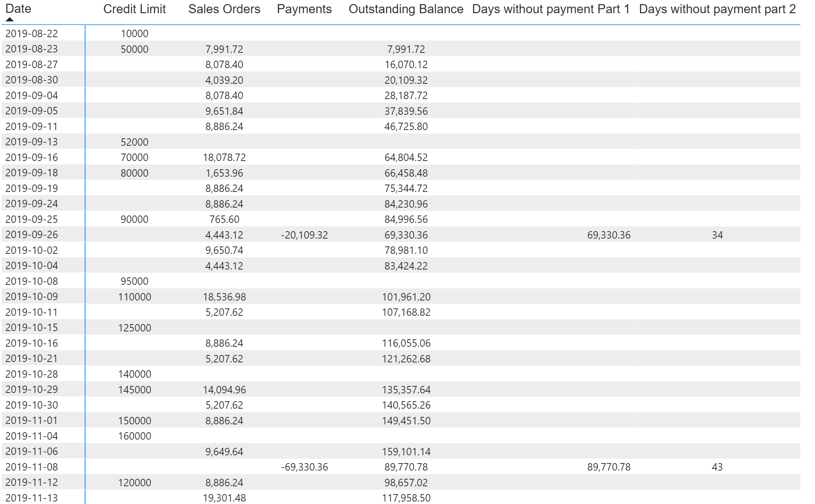Click the Sales Orders column header
Image resolution: width=815 pixels, height=504 pixels.
(x=224, y=9)
